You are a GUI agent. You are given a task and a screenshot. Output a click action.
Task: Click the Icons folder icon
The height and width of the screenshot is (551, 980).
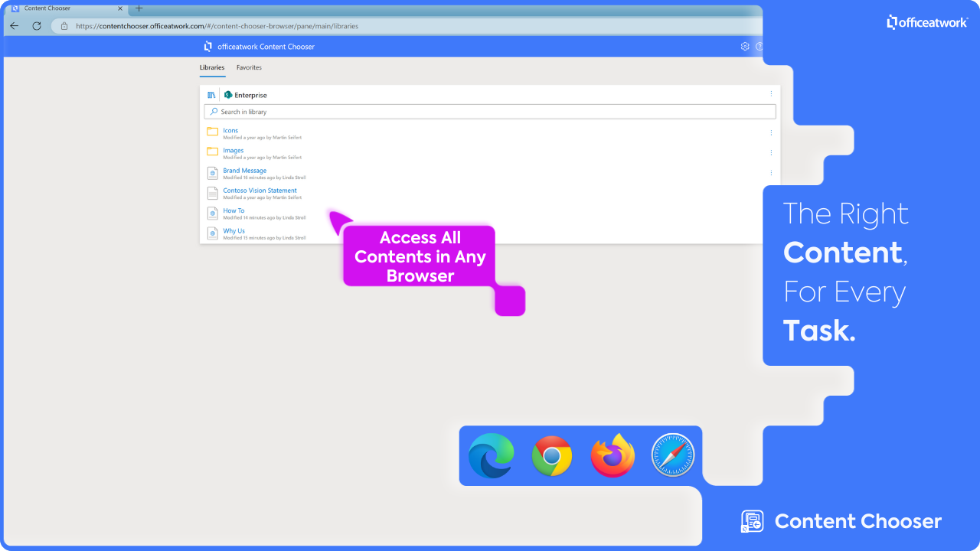[213, 132]
